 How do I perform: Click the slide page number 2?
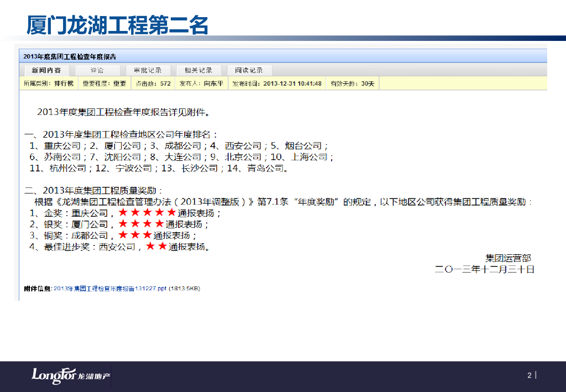[529, 375]
